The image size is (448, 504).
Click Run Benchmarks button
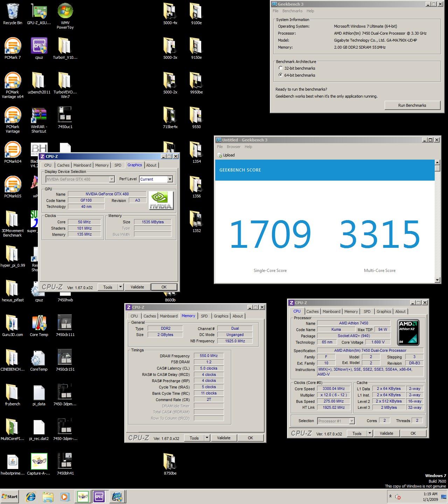[x=412, y=105]
